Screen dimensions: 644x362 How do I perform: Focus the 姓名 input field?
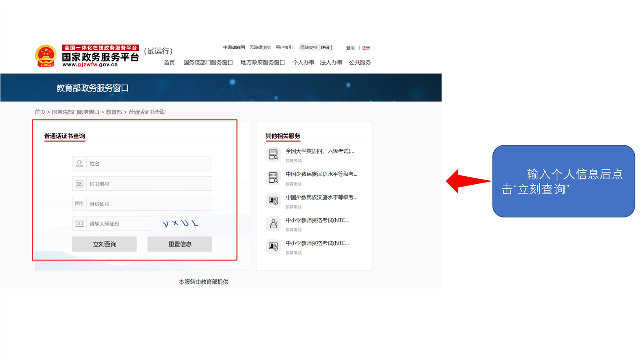click(x=149, y=164)
